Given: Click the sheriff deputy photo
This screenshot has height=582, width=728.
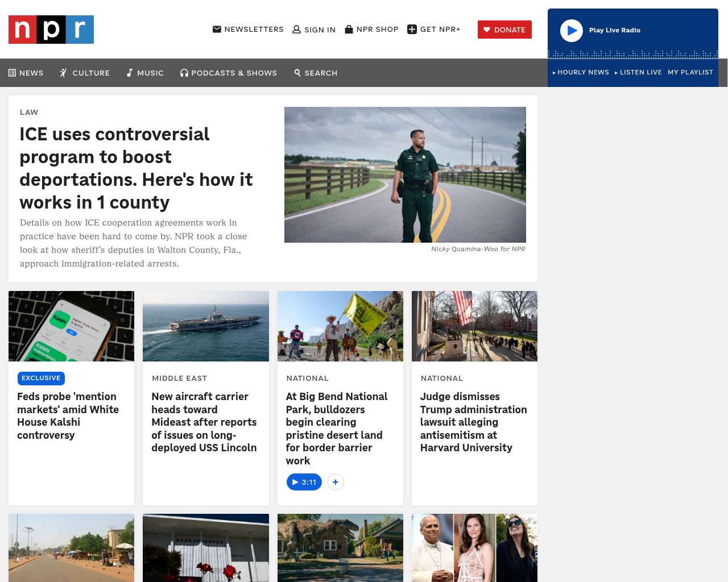Looking at the screenshot, I should tap(405, 174).
